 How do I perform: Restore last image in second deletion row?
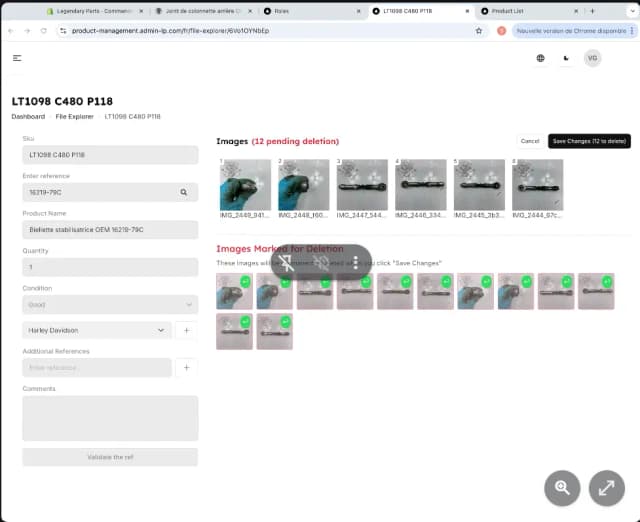[285, 321]
